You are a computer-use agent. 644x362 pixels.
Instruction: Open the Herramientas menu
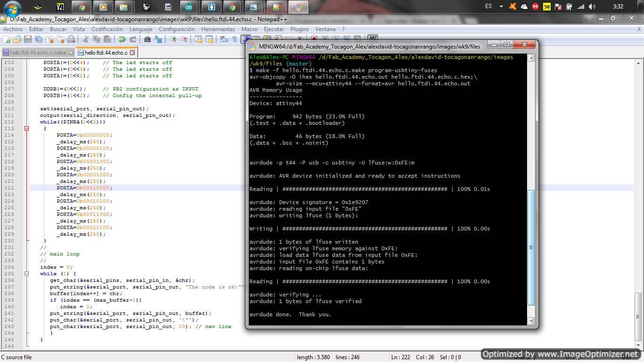click(218, 29)
